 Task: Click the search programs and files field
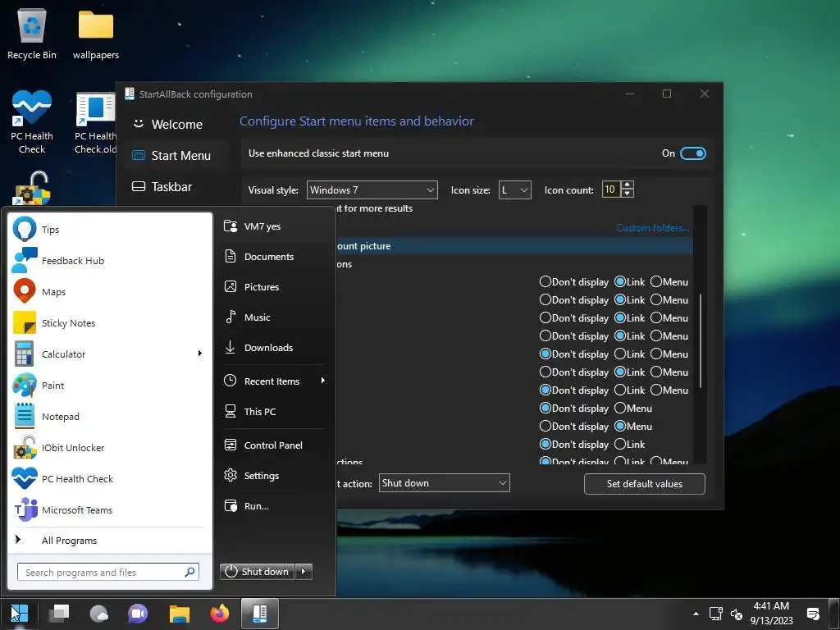point(108,572)
